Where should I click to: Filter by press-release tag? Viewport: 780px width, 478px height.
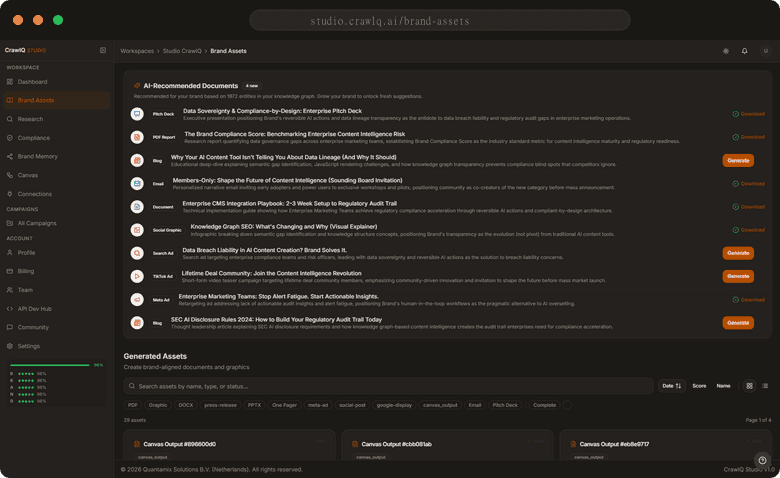coord(220,405)
